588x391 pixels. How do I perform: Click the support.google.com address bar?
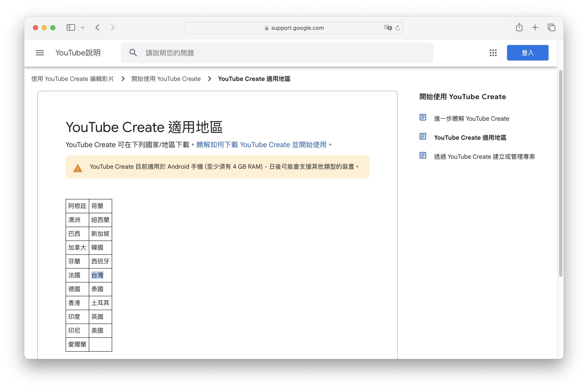294,28
